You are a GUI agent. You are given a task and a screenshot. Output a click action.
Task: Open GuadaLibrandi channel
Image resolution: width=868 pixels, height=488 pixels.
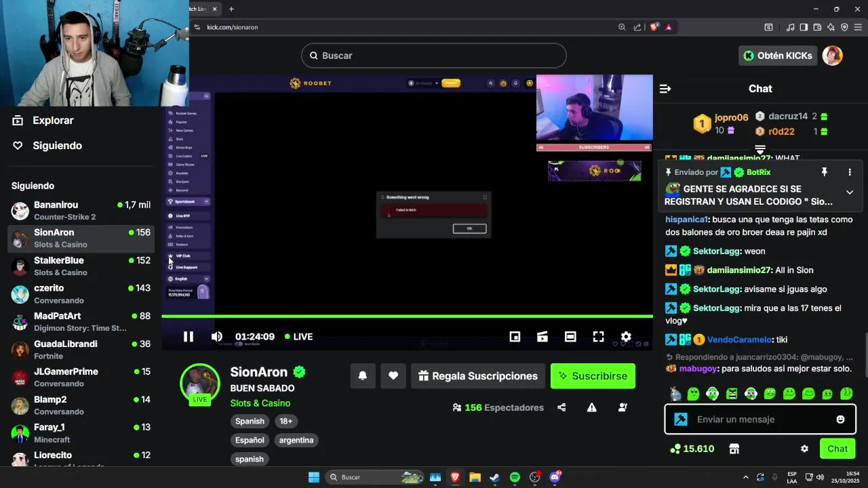[x=81, y=349]
